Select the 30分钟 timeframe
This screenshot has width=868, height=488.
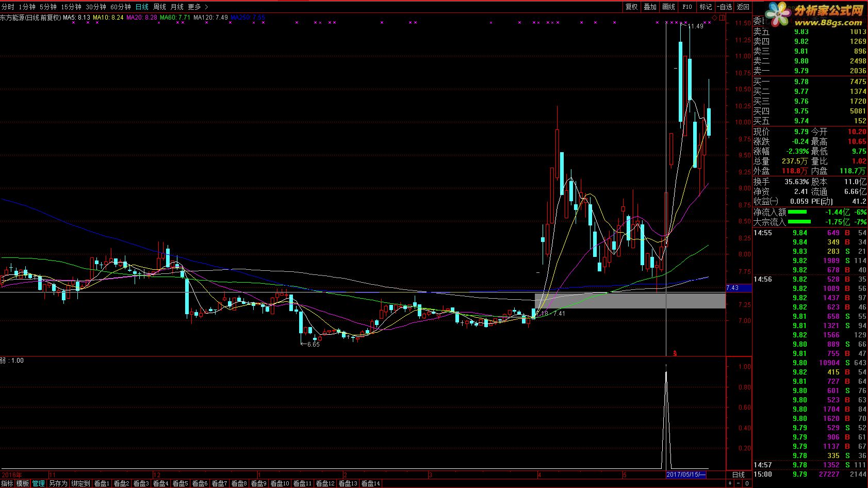[x=96, y=7]
